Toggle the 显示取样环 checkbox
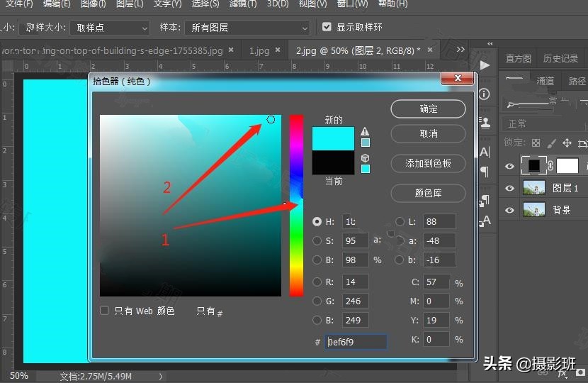The image size is (588, 383). tap(327, 27)
